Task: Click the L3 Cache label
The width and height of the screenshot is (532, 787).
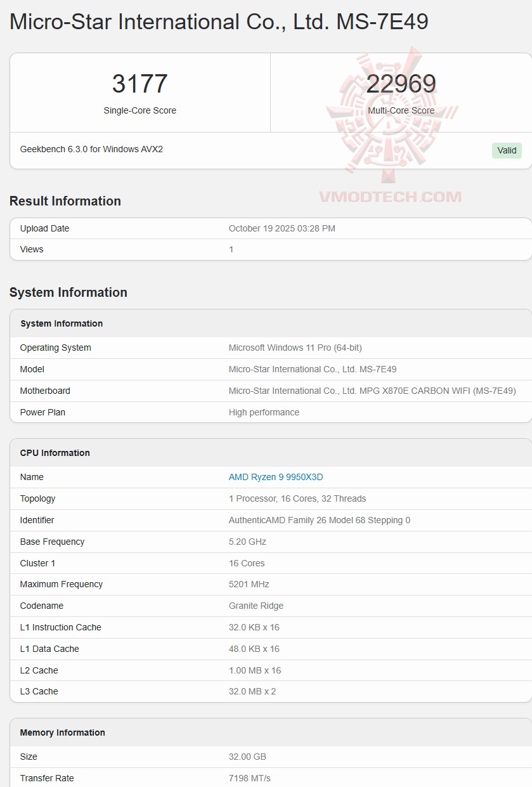Action: tap(39, 691)
